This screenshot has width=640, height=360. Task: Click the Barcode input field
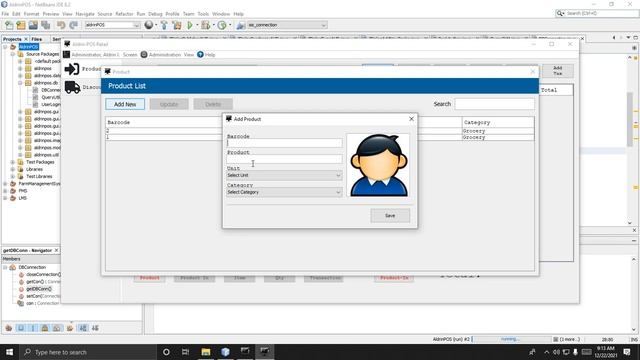[284, 143]
